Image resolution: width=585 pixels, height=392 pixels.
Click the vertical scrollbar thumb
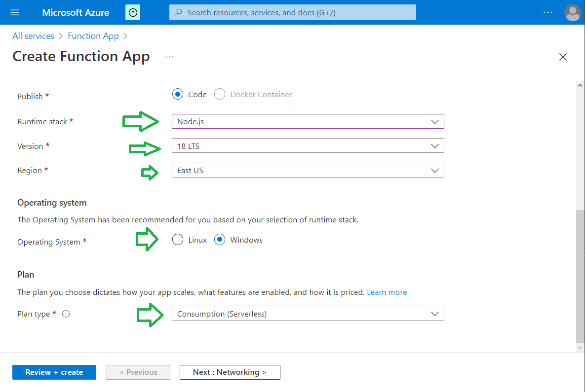580,276
